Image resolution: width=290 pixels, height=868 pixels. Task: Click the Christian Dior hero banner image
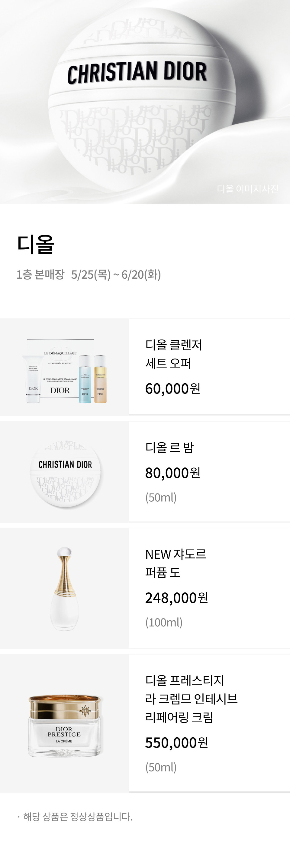145,102
